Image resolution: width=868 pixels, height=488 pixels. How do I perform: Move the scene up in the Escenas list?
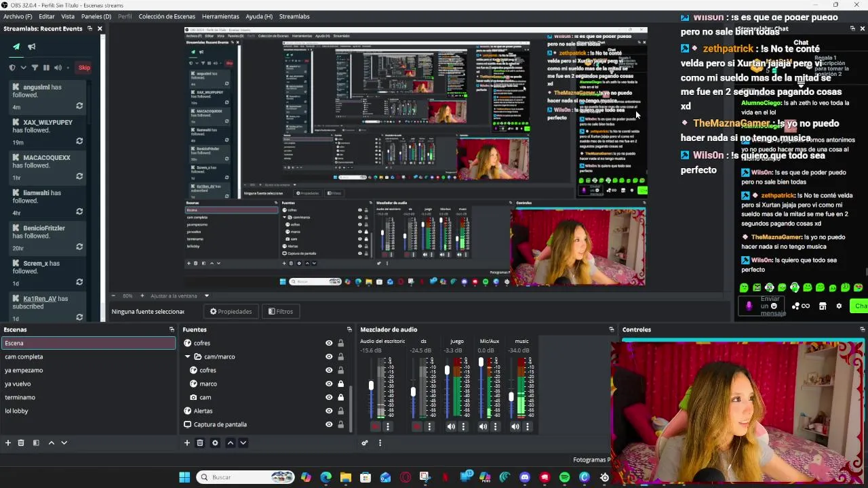coord(51,443)
